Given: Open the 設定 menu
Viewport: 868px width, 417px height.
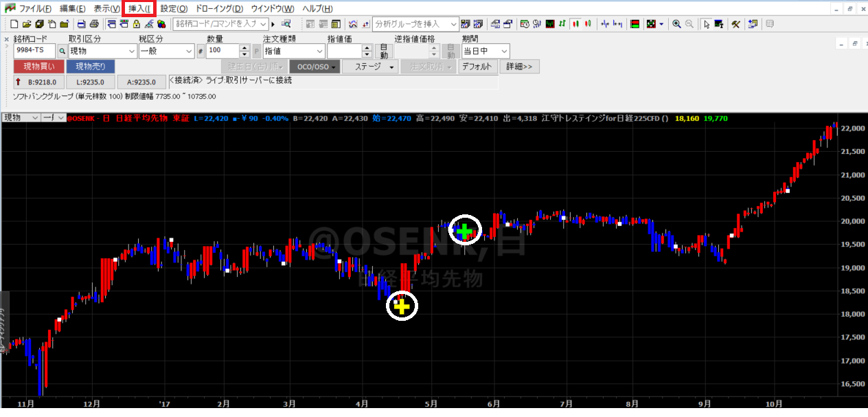Looking at the screenshot, I should click(x=174, y=8).
